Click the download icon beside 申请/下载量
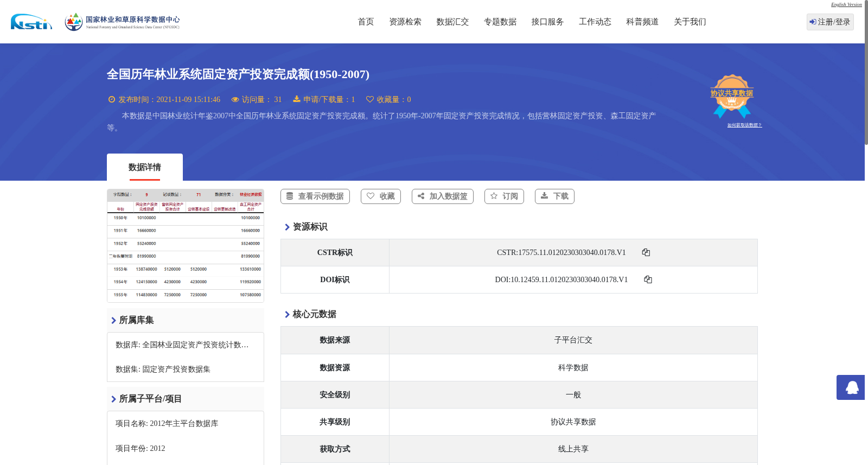This screenshot has width=868, height=465. 297,99
